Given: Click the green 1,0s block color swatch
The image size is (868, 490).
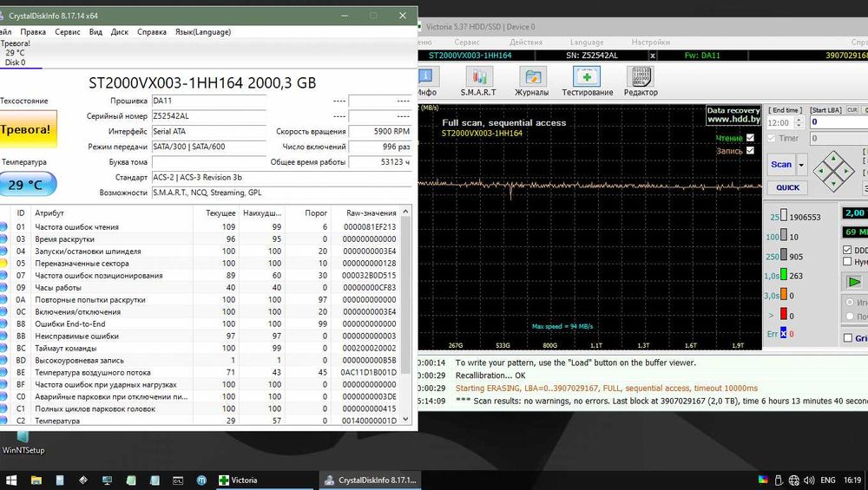Looking at the screenshot, I should (783, 276).
